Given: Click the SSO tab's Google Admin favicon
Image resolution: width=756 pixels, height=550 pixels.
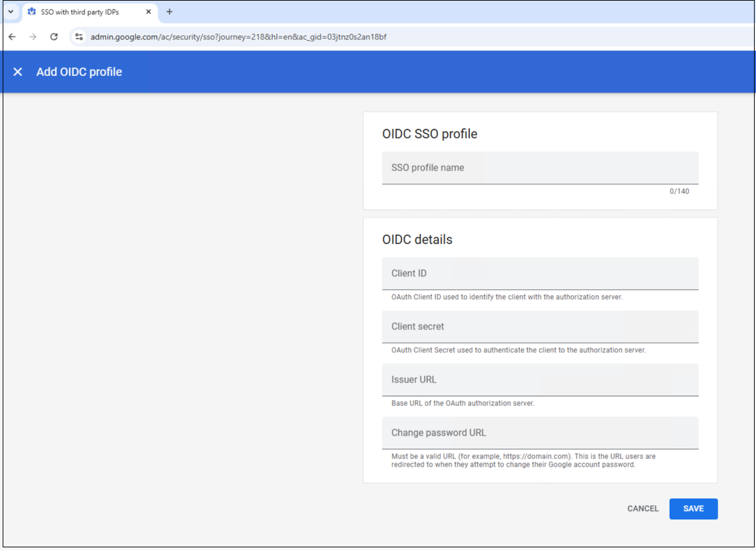Looking at the screenshot, I should [32, 11].
